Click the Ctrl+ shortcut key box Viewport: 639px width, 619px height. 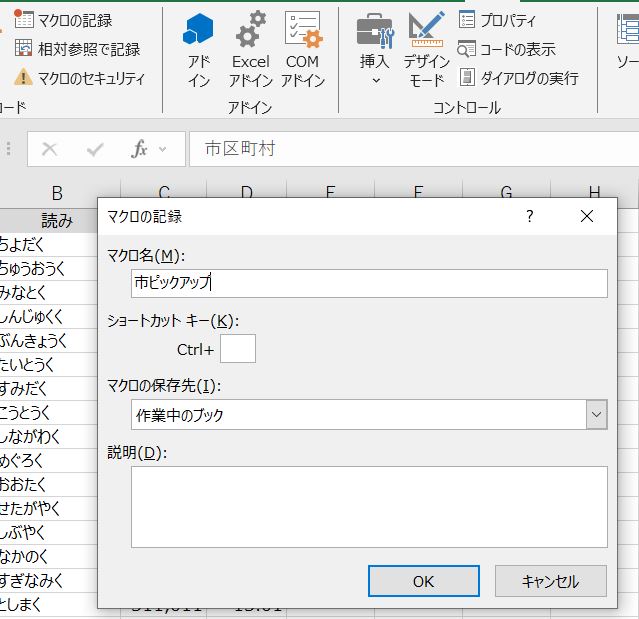[x=237, y=349]
